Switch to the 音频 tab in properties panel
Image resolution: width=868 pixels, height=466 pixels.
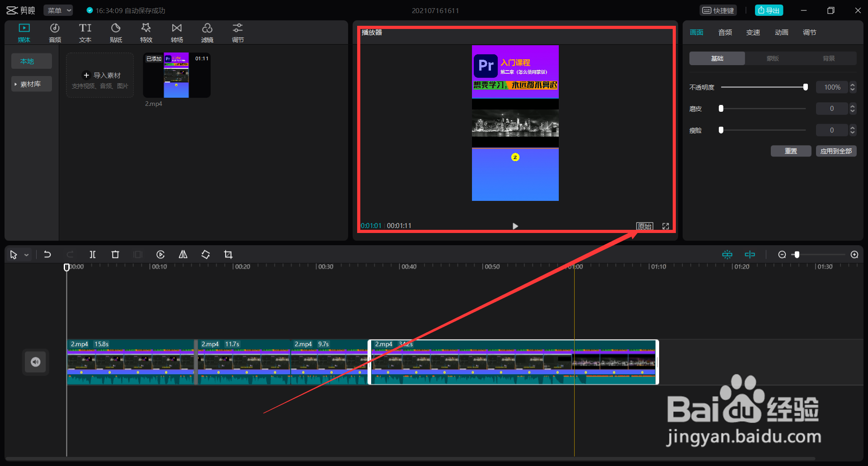pyautogui.click(x=725, y=33)
